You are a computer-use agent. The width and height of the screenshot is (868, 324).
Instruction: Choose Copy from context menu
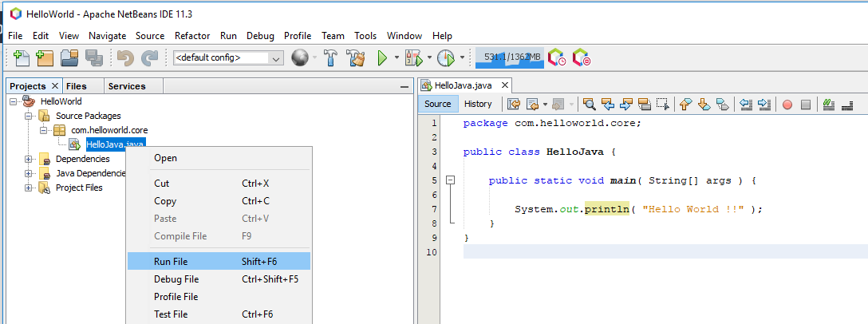click(219, 201)
